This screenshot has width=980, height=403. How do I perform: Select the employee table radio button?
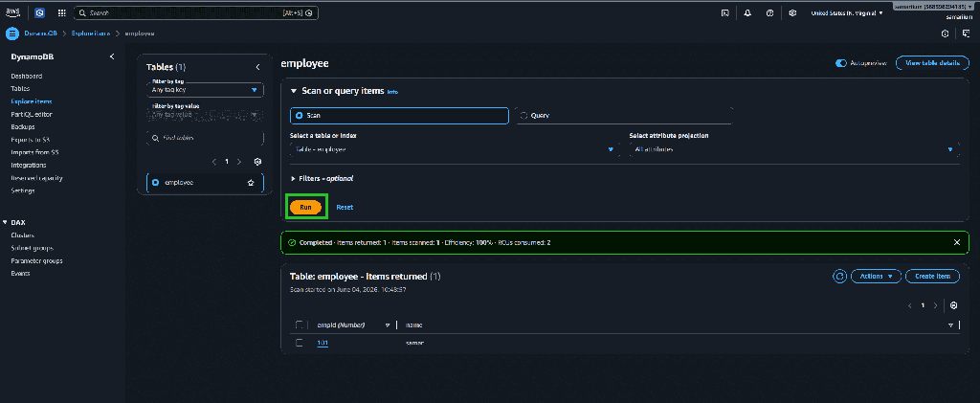coord(156,183)
